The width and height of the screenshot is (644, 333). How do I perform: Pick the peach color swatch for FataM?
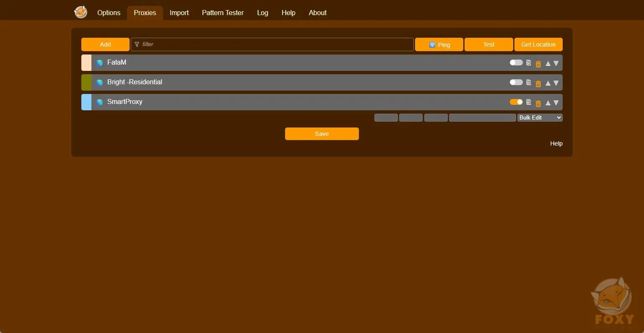pos(86,63)
